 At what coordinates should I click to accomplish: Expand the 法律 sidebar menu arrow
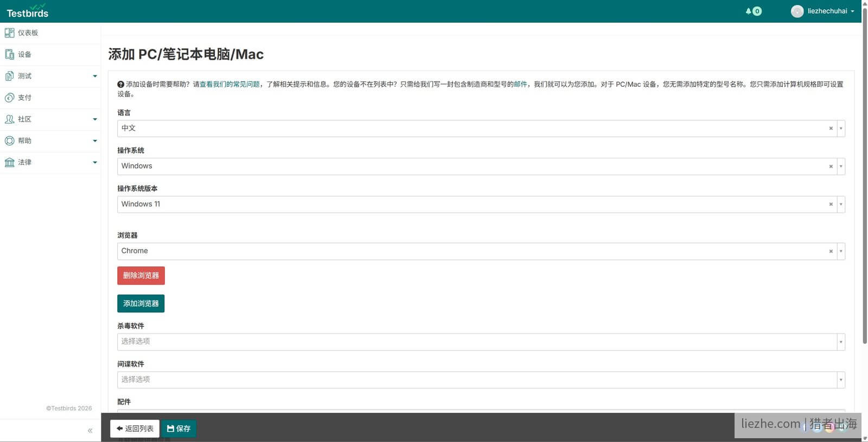95,162
